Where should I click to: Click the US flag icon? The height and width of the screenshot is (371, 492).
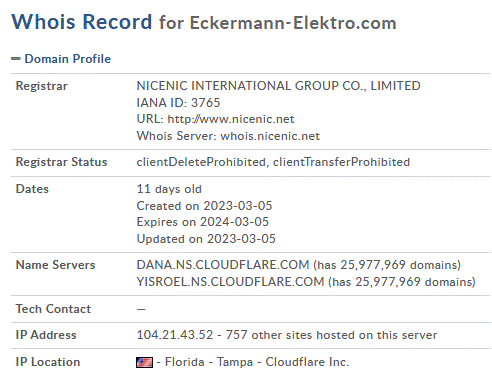145,362
